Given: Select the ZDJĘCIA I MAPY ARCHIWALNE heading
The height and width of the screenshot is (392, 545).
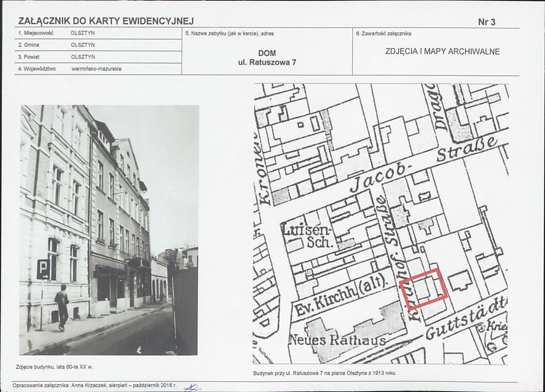Looking at the screenshot, I should [442, 51].
